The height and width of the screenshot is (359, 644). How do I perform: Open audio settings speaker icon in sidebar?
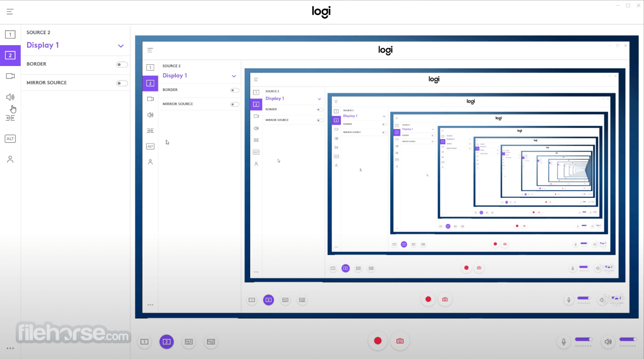pos(10,97)
